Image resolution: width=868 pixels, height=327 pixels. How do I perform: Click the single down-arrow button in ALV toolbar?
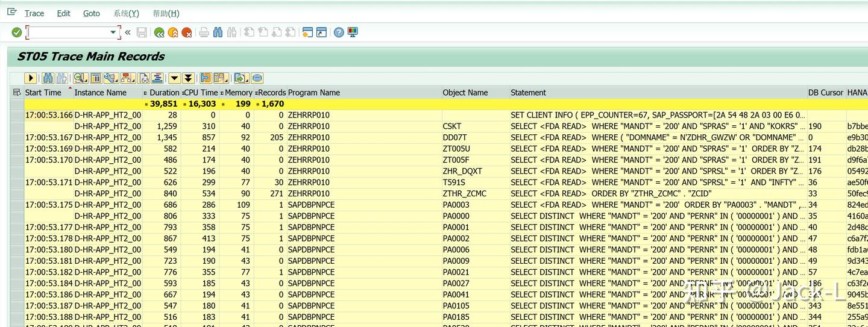point(174,78)
